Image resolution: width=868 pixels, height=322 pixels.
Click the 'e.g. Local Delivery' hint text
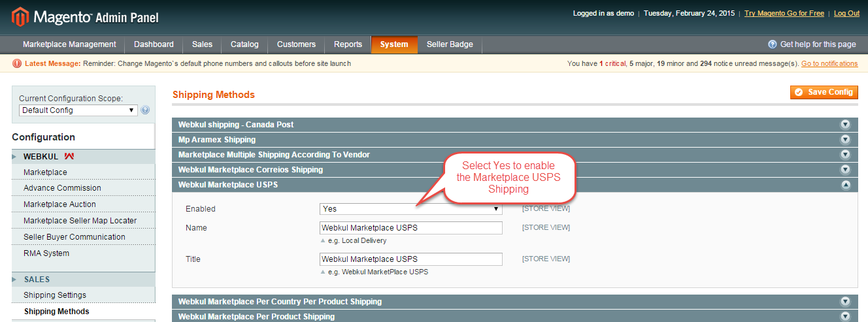pyautogui.click(x=357, y=241)
